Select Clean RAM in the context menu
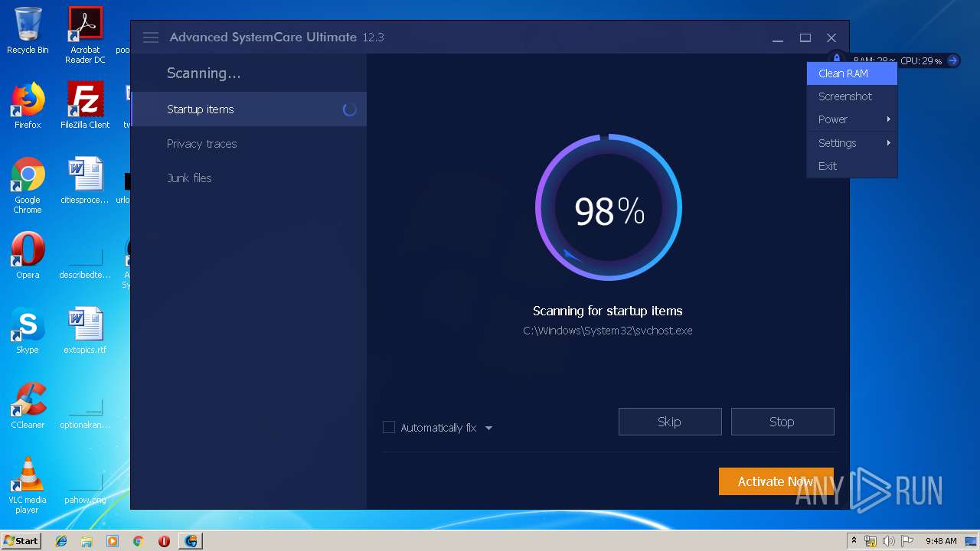Screen dimensions: 980x551 [852, 73]
